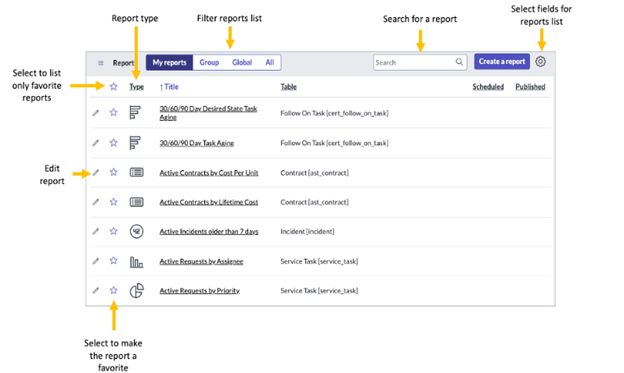Open 30/60/90 Day Desired State Task Aging report
Image resolution: width=624 pixels, height=373 pixels.
208,113
